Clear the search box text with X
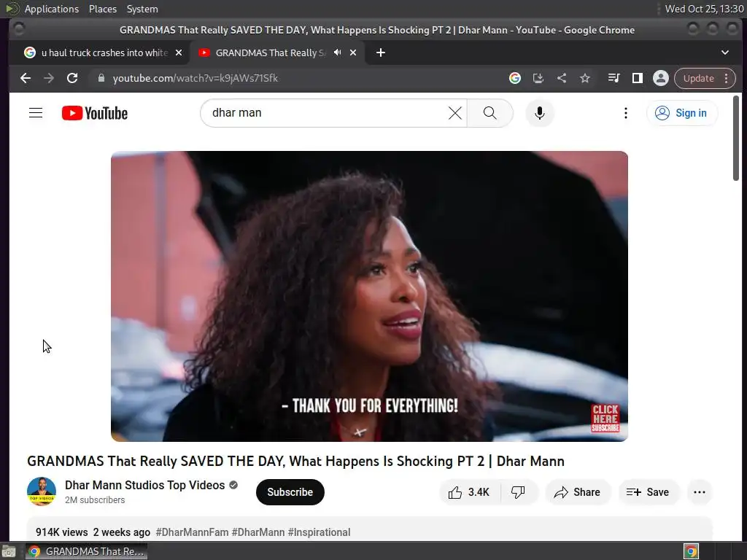Screen dimensions: 747x560 (455, 113)
